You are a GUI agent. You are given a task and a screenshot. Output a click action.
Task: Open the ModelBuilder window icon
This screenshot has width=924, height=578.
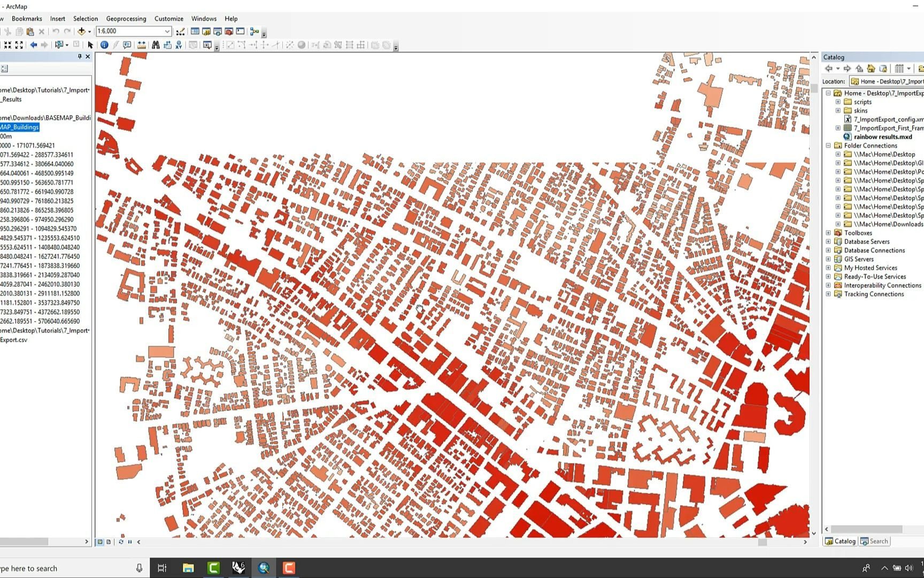tap(255, 32)
